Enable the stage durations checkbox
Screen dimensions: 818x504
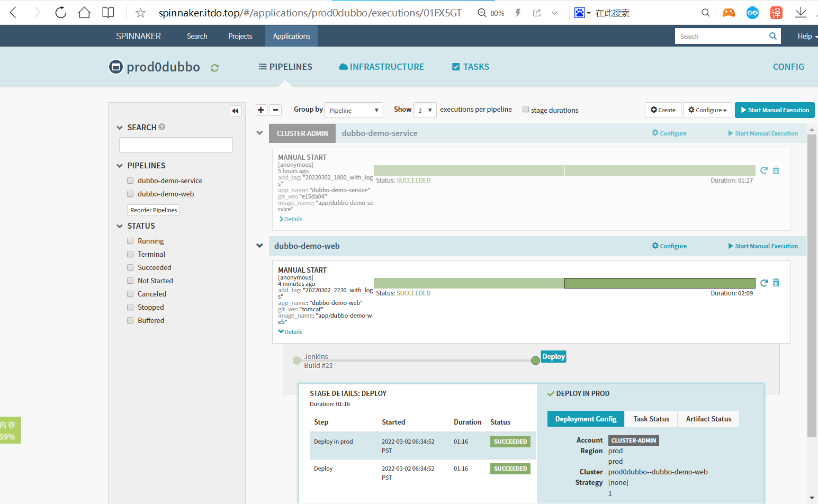[x=526, y=110]
